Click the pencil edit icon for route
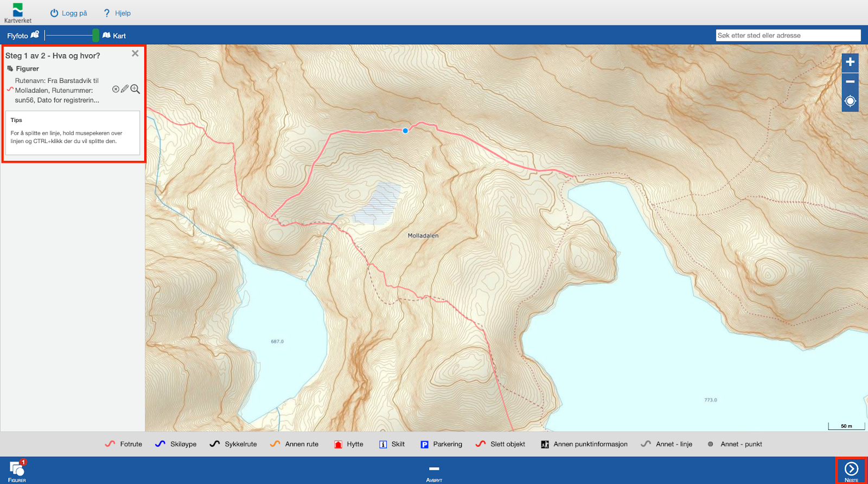This screenshot has height=484, width=868. 125,89
